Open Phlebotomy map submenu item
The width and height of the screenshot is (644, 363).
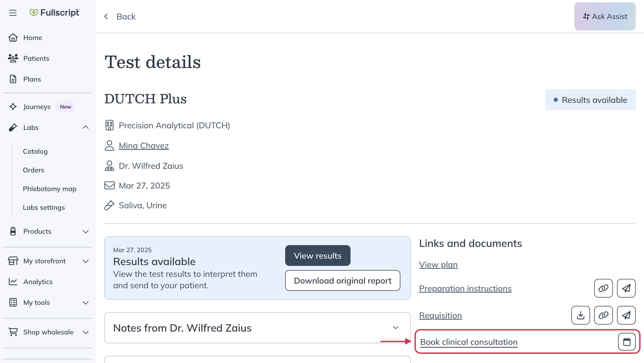[x=50, y=189]
